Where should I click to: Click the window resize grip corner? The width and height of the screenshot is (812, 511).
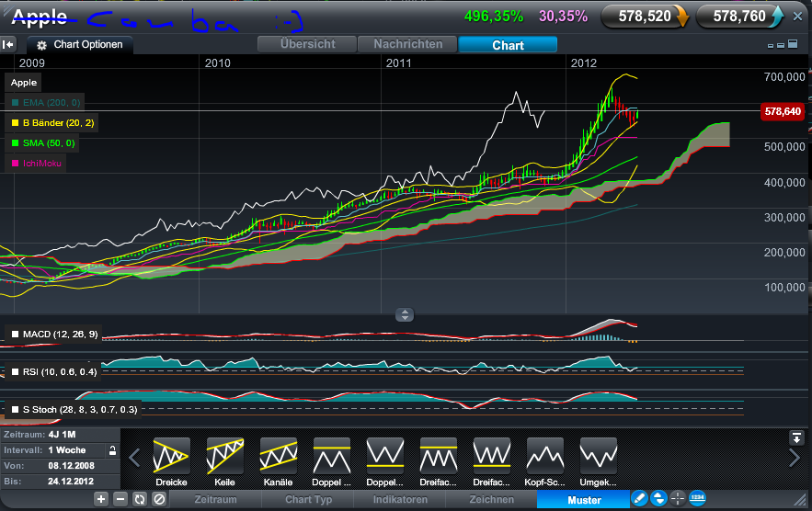pos(801,500)
